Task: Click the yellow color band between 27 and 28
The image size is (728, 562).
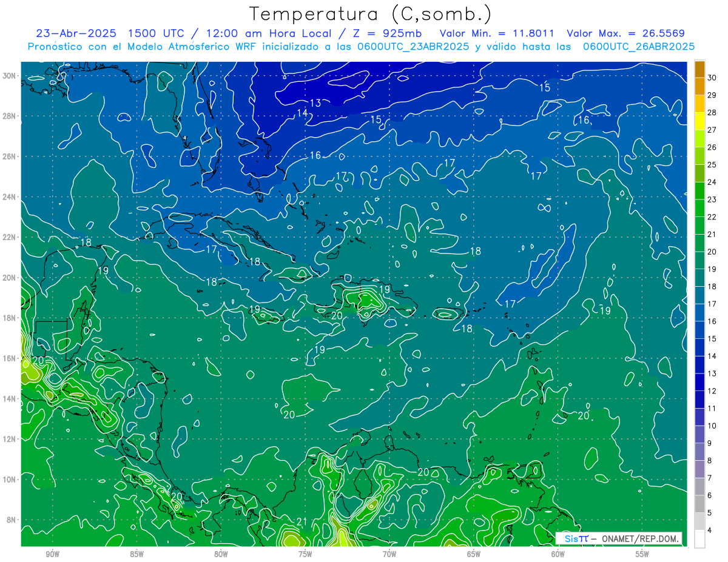Action: click(699, 121)
